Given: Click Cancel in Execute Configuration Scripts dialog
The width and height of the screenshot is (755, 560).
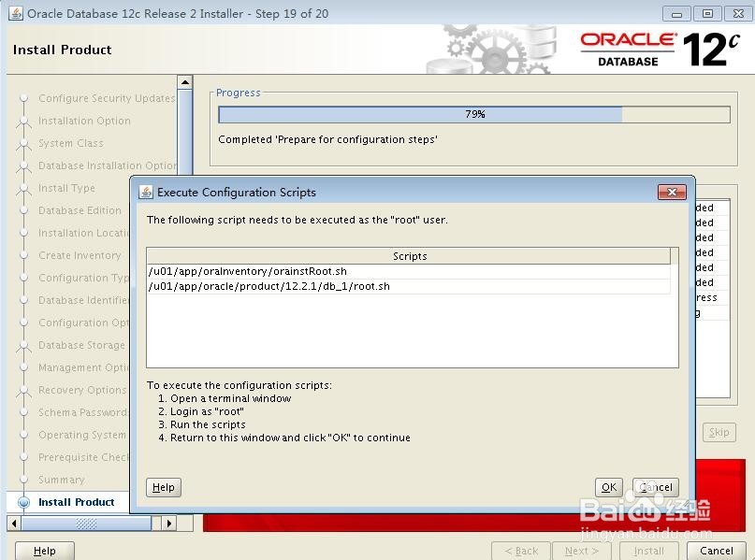Looking at the screenshot, I should (x=655, y=487).
